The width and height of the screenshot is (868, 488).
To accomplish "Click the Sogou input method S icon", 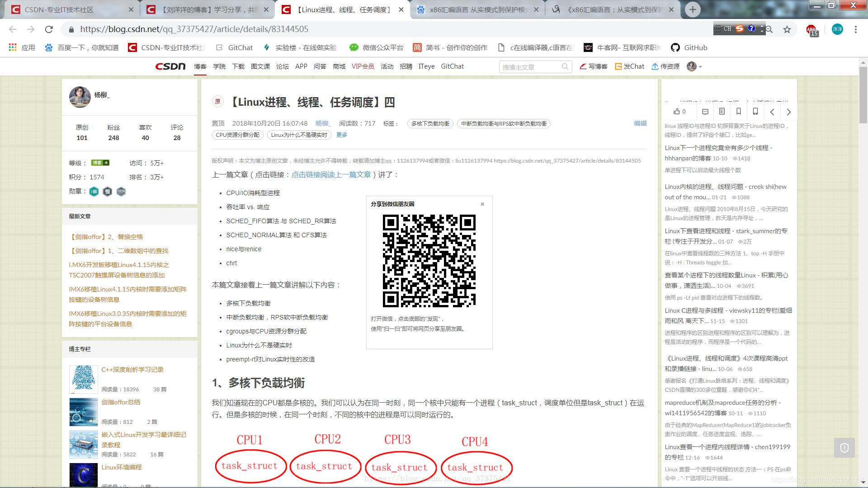I will click(x=740, y=28).
